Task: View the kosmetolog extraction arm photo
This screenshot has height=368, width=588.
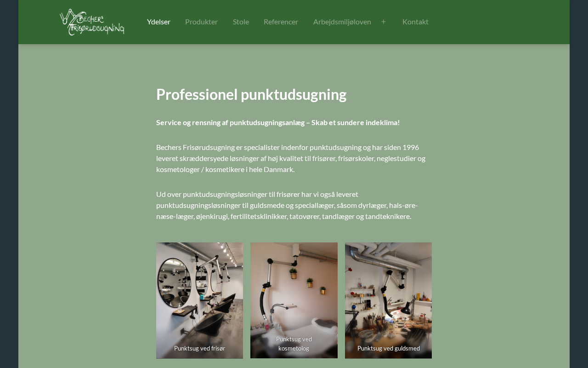Action: (294, 300)
